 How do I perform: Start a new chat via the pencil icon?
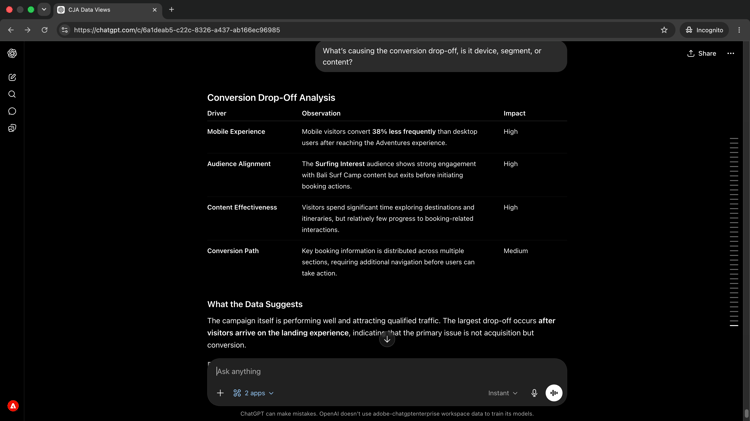12,78
